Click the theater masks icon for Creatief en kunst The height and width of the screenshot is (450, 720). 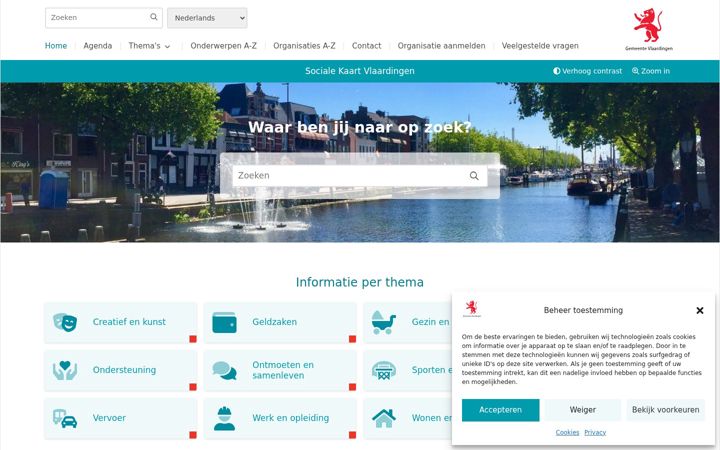point(65,322)
